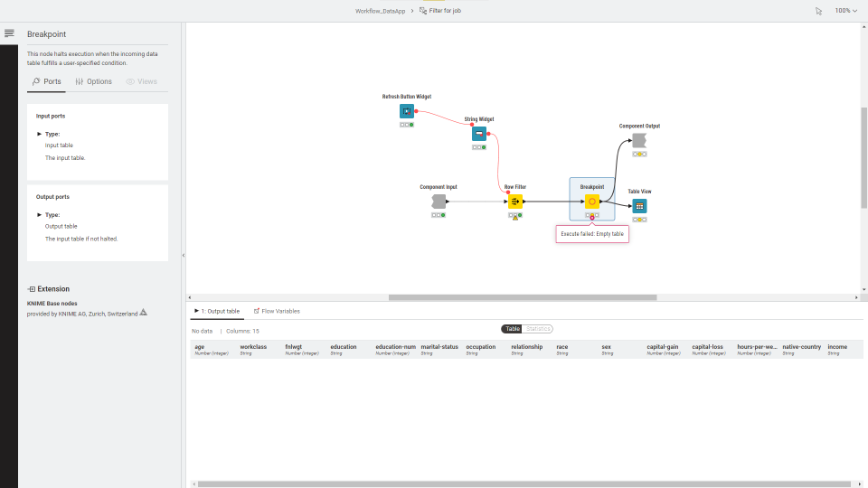The height and width of the screenshot is (488, 868).
Task: Click the Breakpoint node icon
Action: [592, 202]
